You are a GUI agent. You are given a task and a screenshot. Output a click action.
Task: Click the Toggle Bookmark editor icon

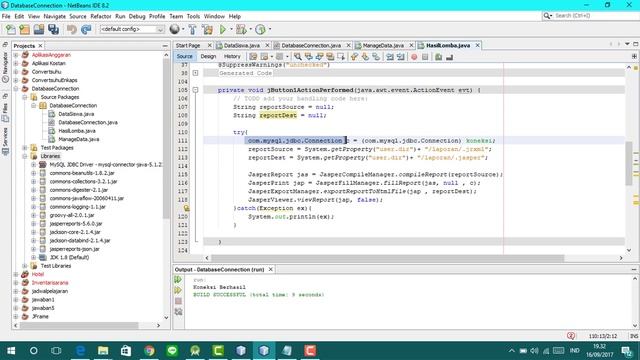(376, 57)
